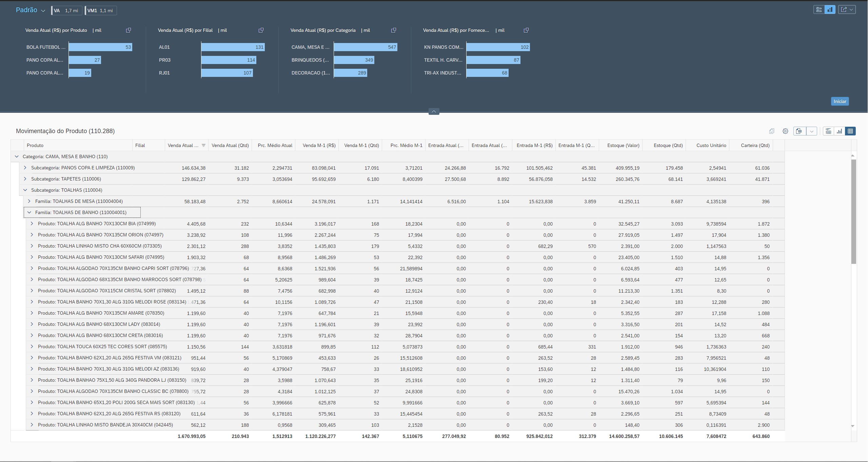The image size is (868, 462).
Task: Select KN PANOS COM supplier bar 102
Action: (498, 47)
